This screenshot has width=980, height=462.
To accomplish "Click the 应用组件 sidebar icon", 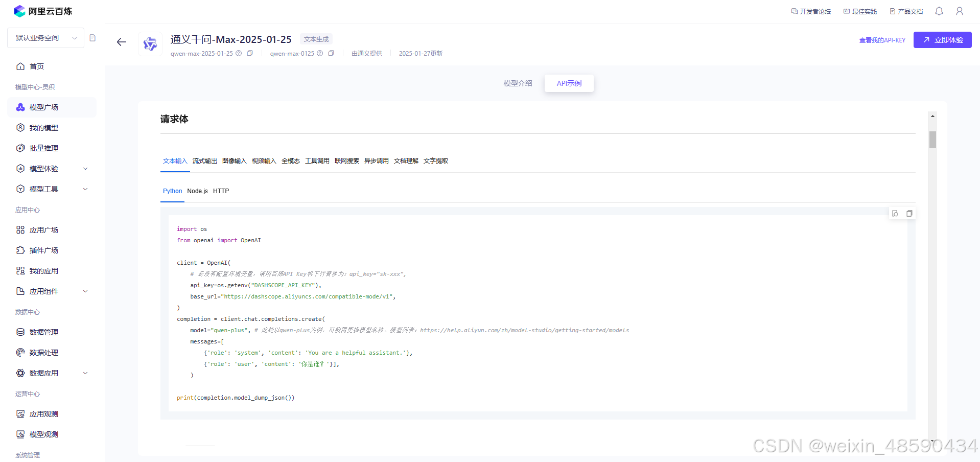I will pos(20,291).
